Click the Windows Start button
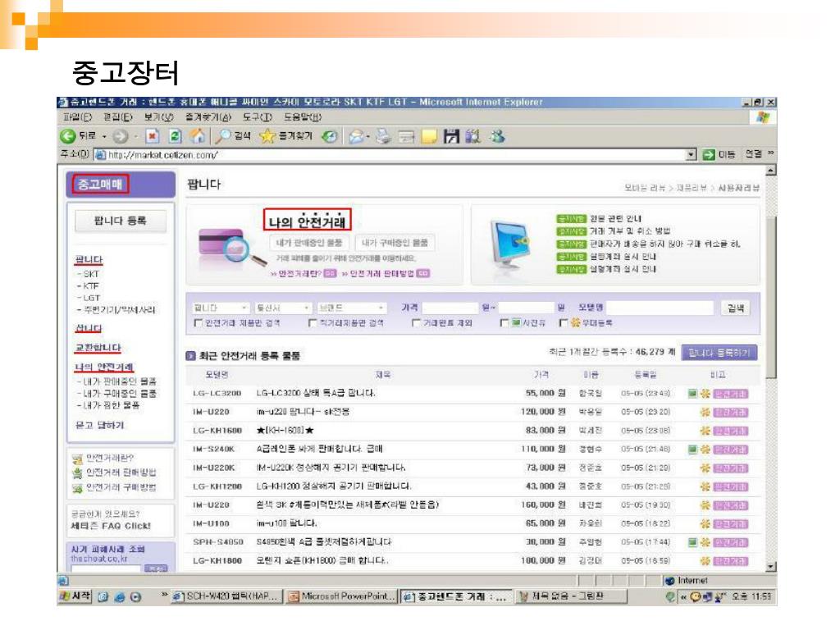 pos(75,596)
